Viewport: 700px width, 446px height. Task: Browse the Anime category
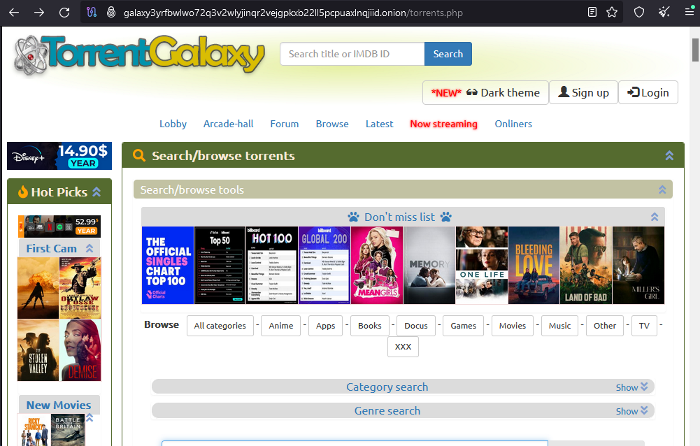pos(281,325)
